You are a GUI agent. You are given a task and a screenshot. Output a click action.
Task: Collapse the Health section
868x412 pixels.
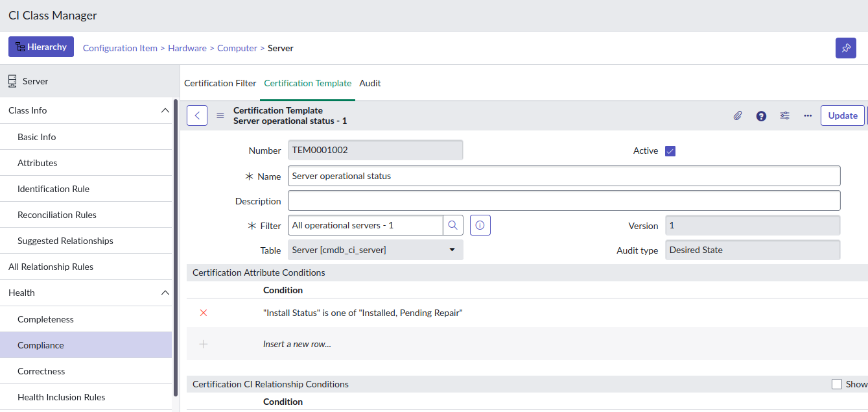(x=165, y=293)
